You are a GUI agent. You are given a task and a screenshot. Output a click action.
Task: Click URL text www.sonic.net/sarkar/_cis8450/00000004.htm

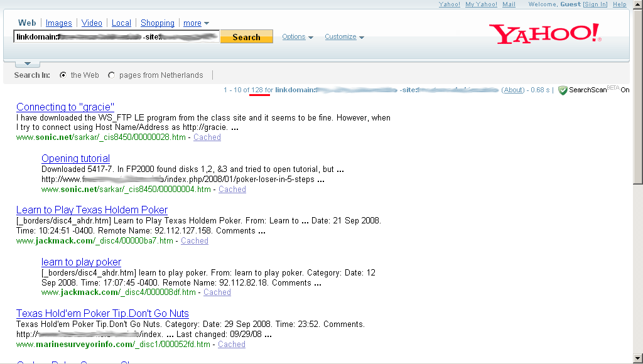(126, 190)
